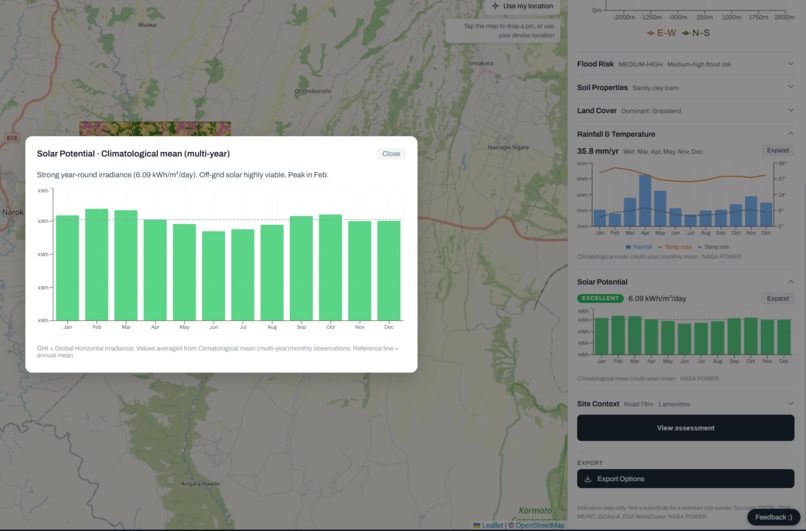Open the OpenStreetMap attribution link

pos(540,525)
